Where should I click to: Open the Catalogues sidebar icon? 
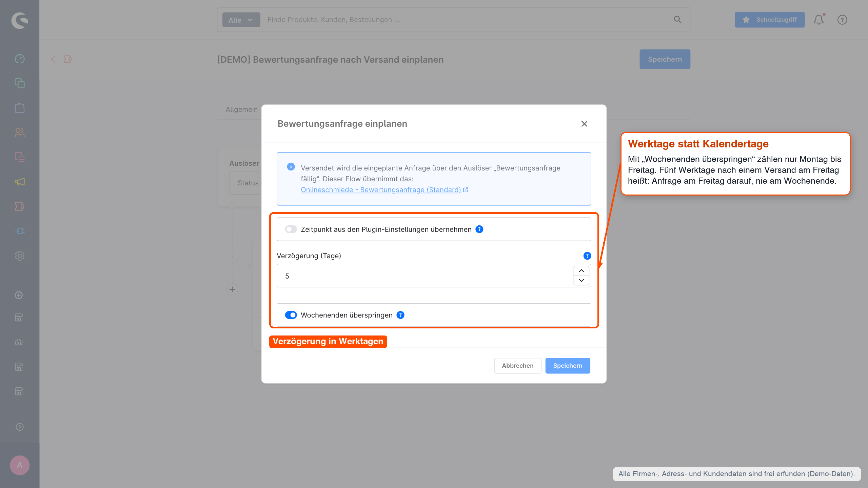coord(20,83)
